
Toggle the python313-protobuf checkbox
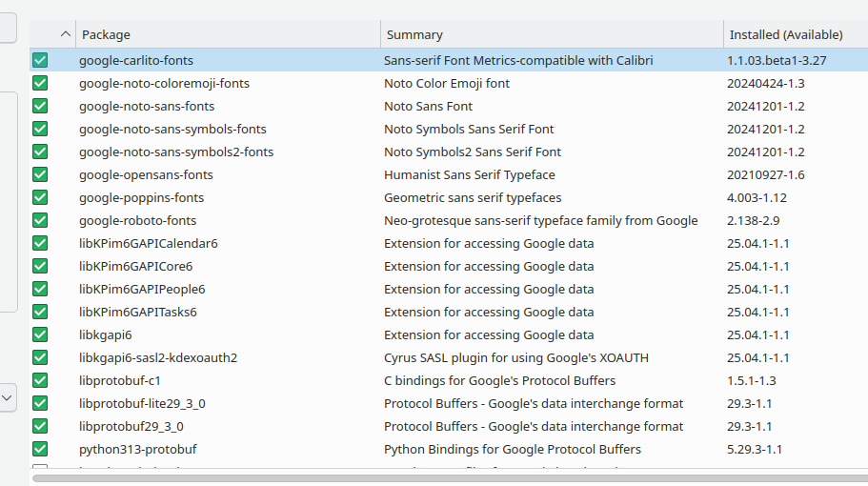point(40,449)
